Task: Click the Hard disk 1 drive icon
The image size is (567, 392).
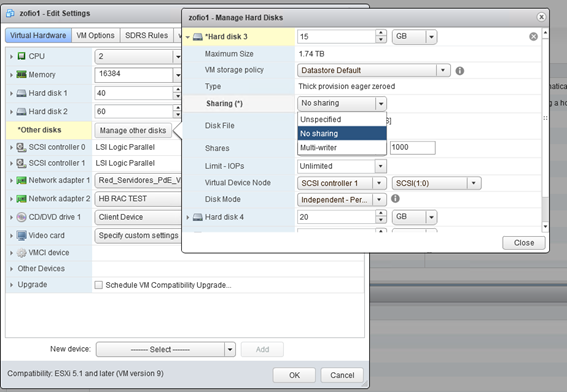Action: coord(22,93)
